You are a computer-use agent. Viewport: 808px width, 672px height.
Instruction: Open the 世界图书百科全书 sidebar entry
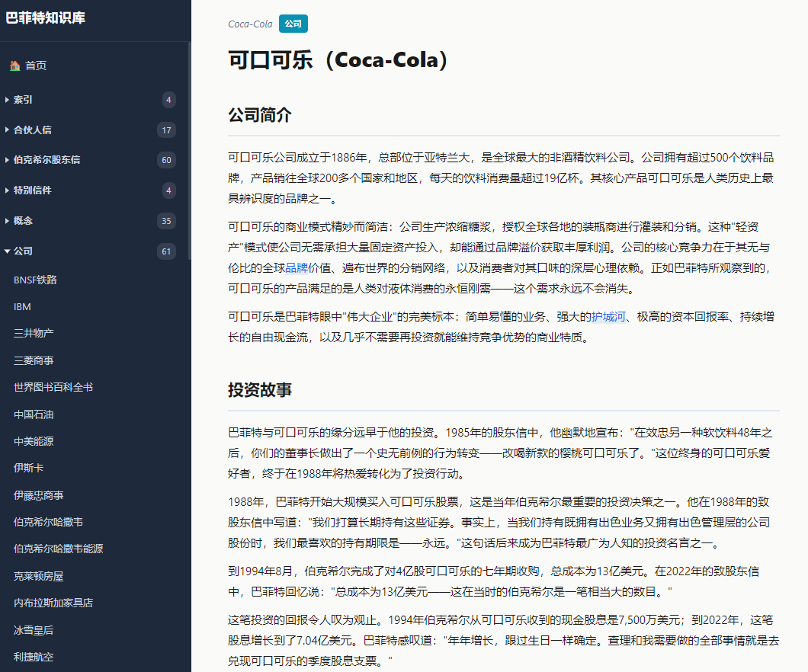coord(53,387)
